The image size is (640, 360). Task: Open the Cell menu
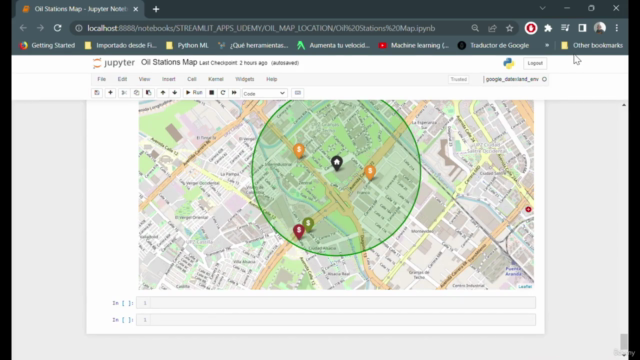(192, 79)
